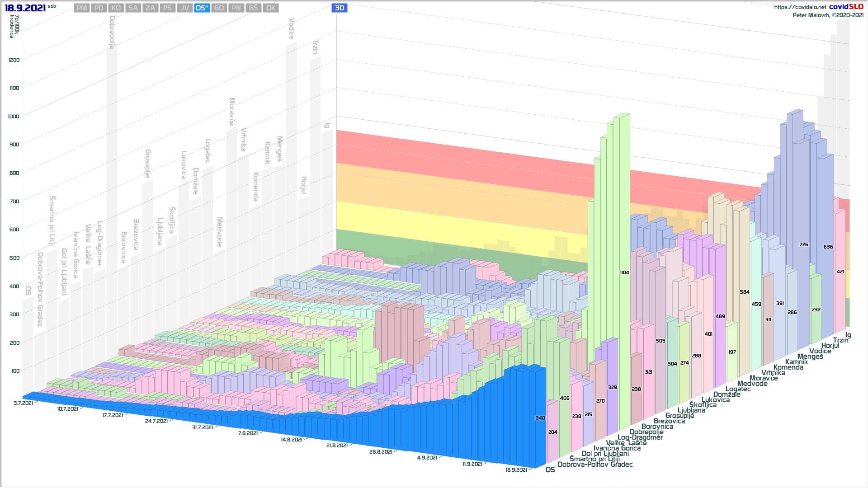This screenshot has height=488, width=868.
Task: Select the PN region button
Action: (x=236, y=8)
